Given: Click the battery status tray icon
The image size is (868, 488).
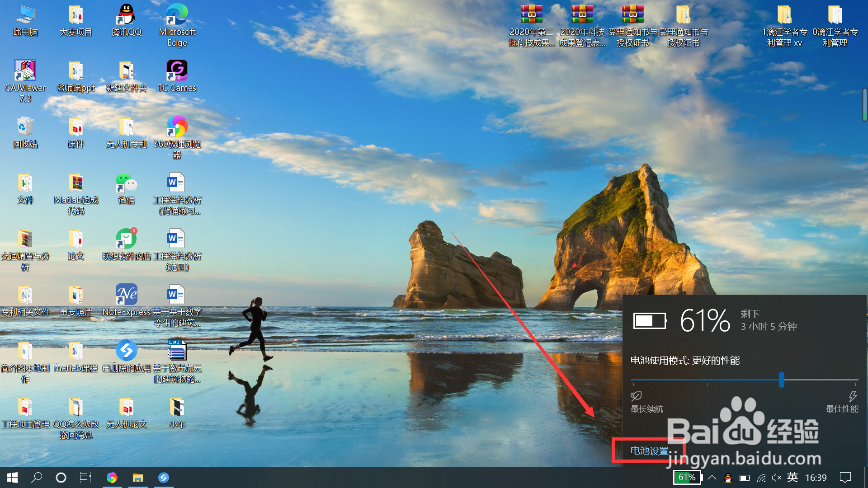Looking at the screenshot, I should [745, 478].
